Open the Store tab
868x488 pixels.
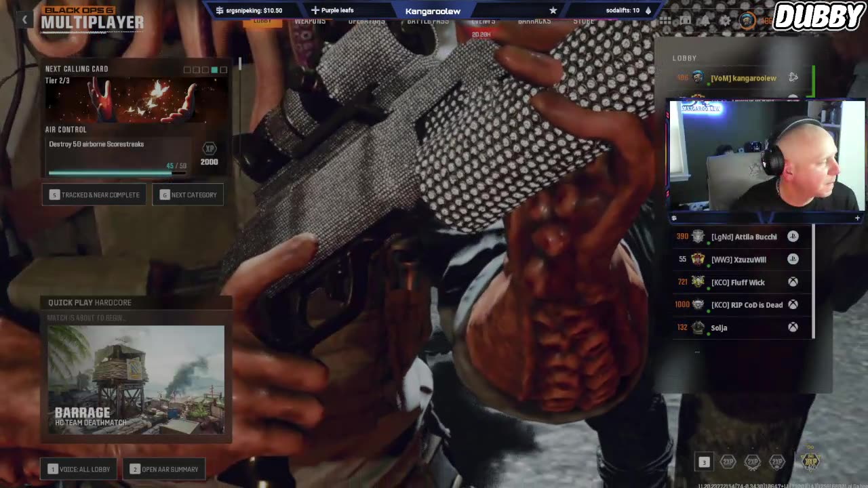pyautogui.click(x=583, y=21)
